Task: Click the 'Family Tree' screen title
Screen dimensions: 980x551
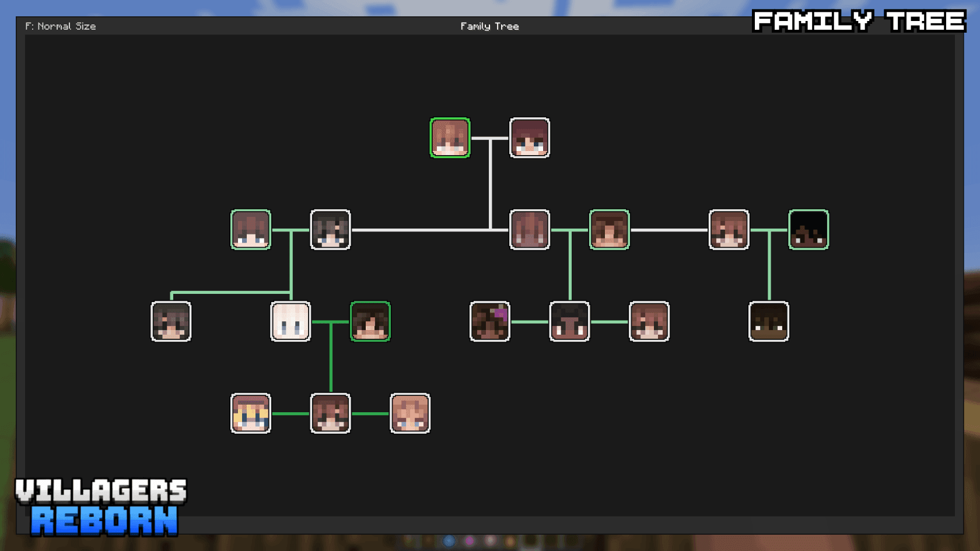Action: coord(489,26)
